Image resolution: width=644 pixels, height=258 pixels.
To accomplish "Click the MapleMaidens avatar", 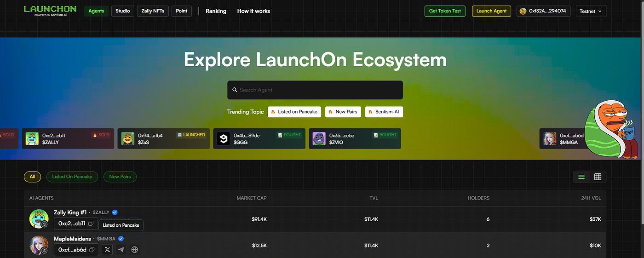I will point(39,245).
